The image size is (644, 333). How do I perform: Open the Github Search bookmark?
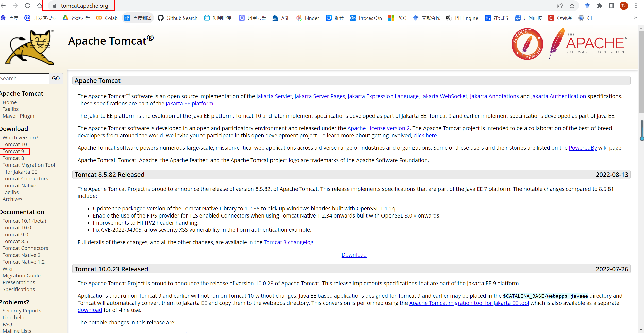tap(177, 18)
